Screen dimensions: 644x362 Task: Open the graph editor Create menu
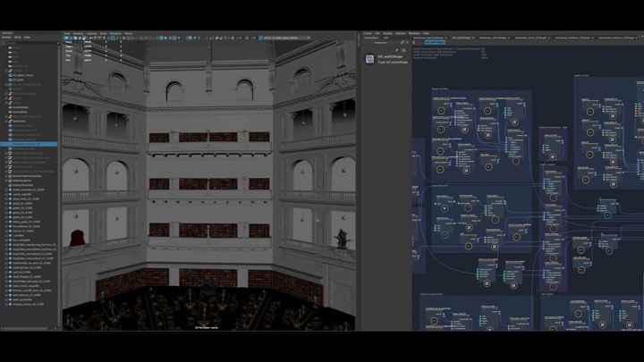point(368,34)
